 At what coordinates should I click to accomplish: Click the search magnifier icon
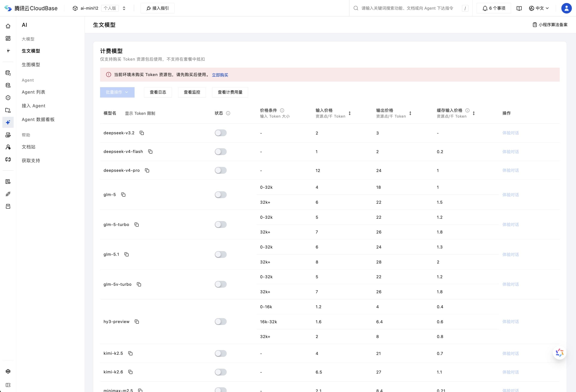click(356, 8)
